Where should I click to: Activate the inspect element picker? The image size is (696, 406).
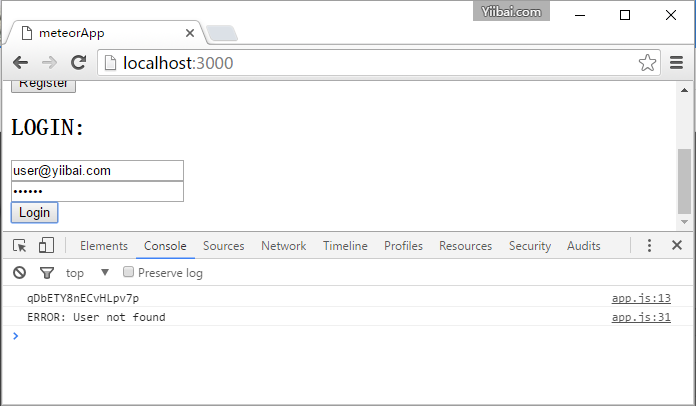pyautogui.click(x=19, y=246)
